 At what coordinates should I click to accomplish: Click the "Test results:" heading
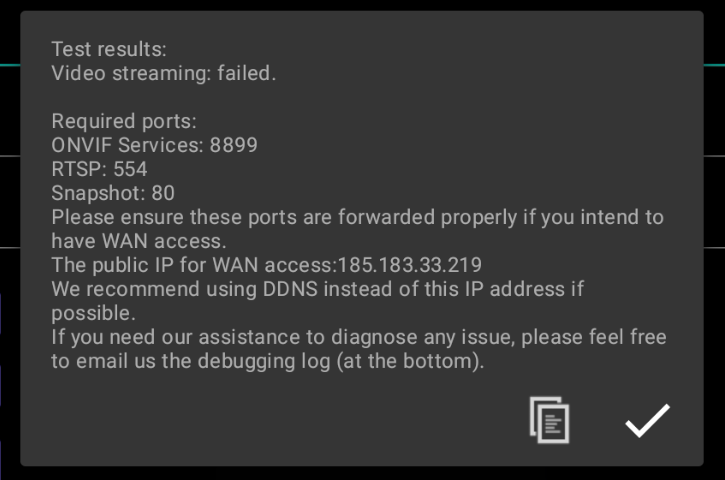(x=109, y=49)
